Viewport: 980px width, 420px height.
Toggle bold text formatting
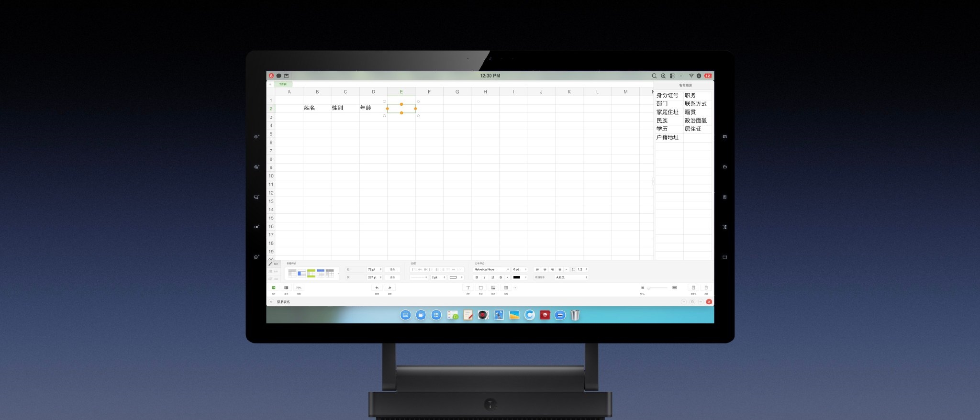[x=477, y=277]
